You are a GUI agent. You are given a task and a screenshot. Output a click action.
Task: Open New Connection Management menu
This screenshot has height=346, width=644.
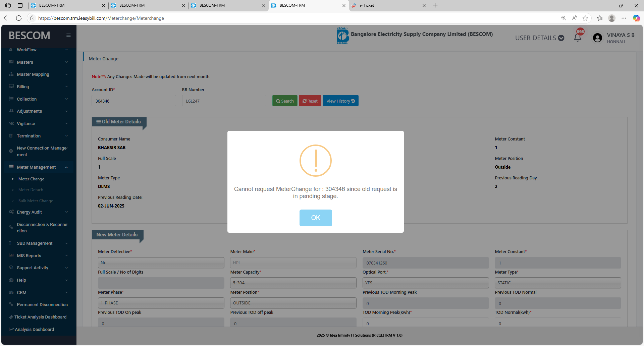(39, 152)
